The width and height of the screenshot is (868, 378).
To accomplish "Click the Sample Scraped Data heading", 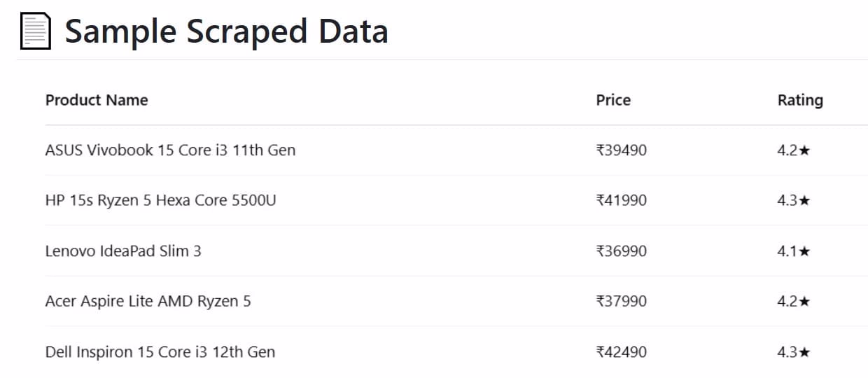I will click(226, 32).
